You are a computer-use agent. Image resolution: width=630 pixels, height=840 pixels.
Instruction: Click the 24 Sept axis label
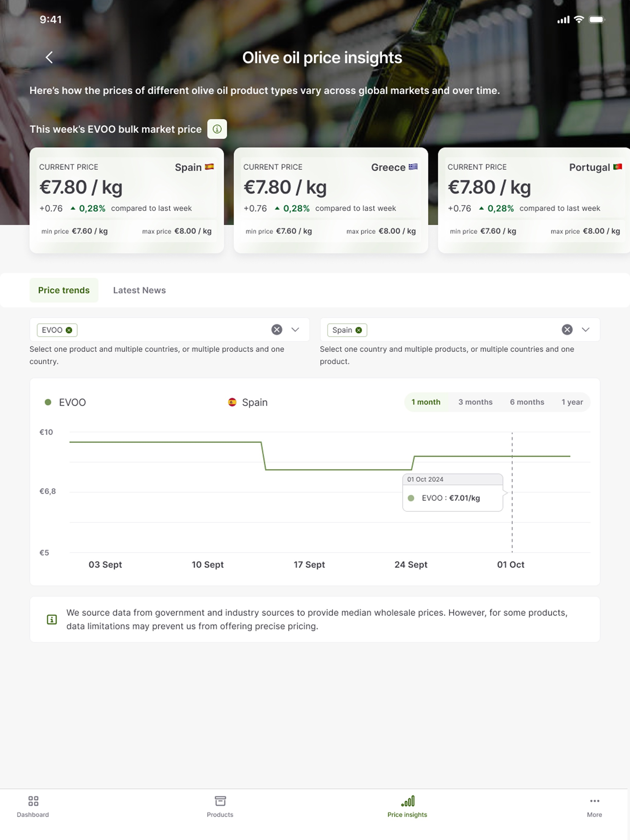pos(411,565)
